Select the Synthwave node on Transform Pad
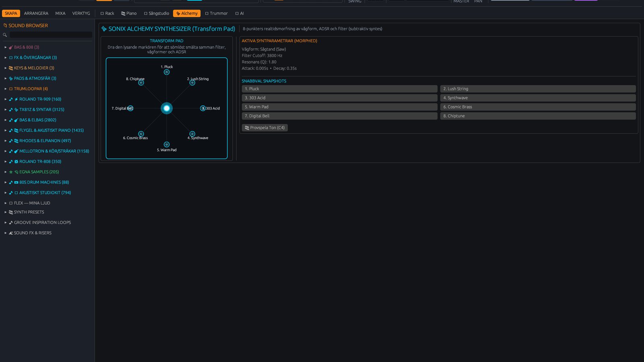The height and width of the screenshot is (362, 644). click(192, 134)
